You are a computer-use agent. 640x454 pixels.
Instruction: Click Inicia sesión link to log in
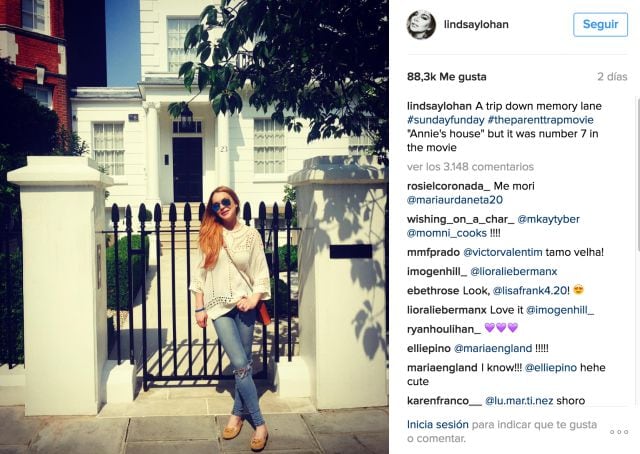pyautogui.click(x=438, y=425)
